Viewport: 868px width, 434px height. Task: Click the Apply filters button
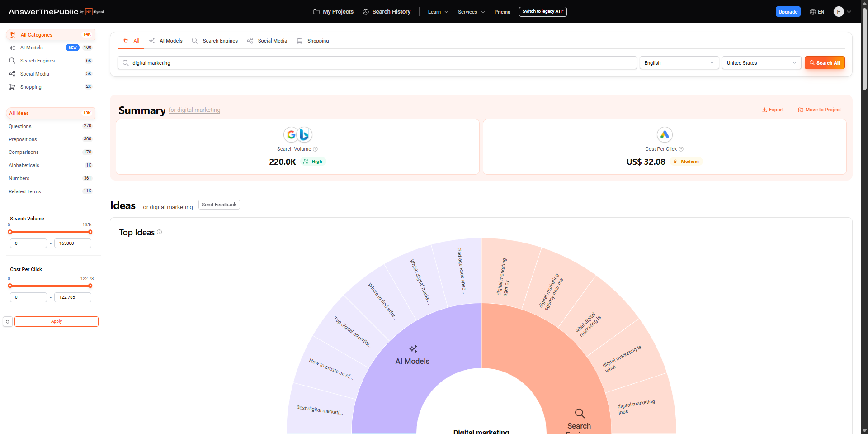coord(57,321)
